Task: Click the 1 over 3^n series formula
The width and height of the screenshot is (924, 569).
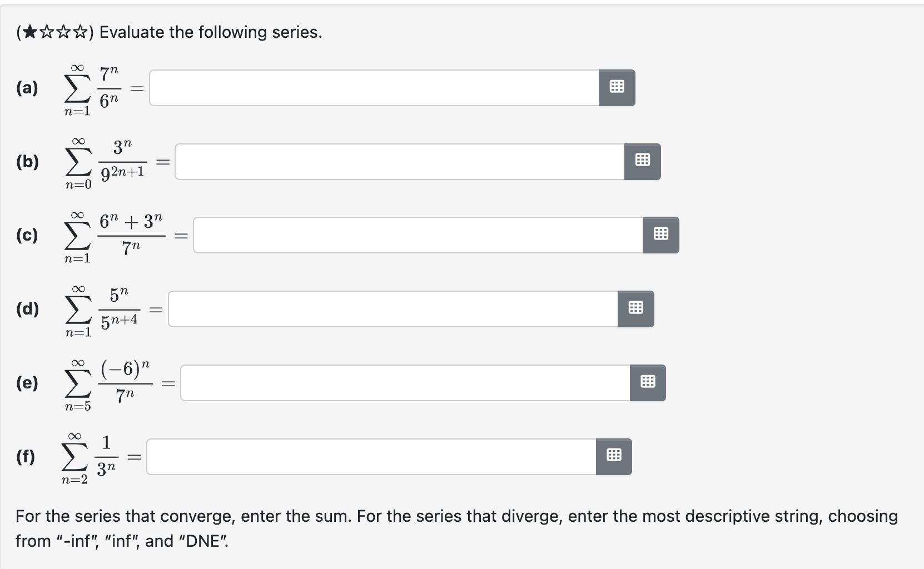Action: point(89,457)
